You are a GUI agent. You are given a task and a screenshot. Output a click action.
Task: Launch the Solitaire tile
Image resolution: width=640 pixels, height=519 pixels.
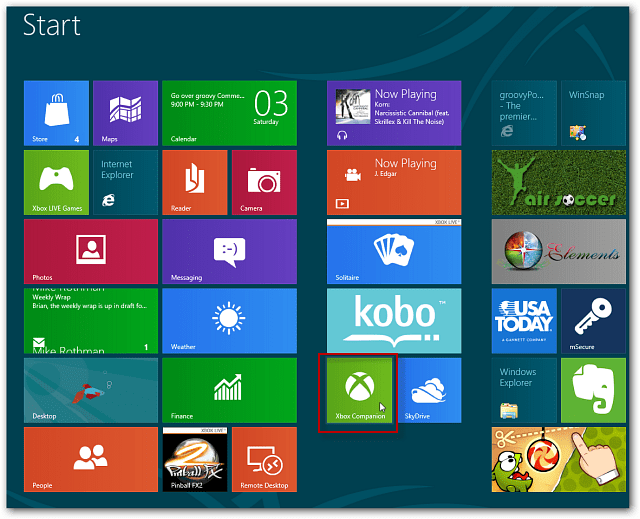click(x=394, y=252)
